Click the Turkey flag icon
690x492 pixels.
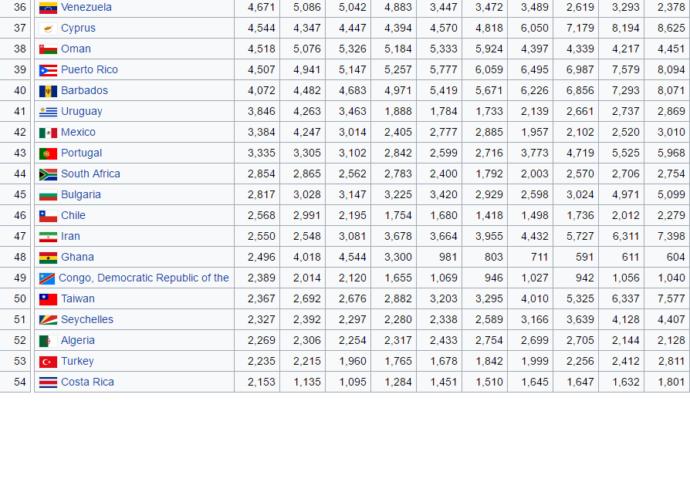pyautogui.click(x=48, y=362)
